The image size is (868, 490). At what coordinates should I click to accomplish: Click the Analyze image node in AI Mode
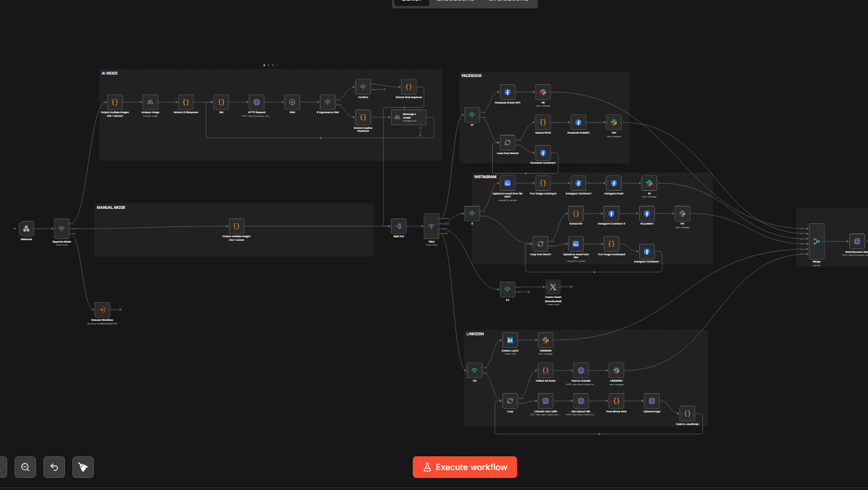[x=150, y=102]
